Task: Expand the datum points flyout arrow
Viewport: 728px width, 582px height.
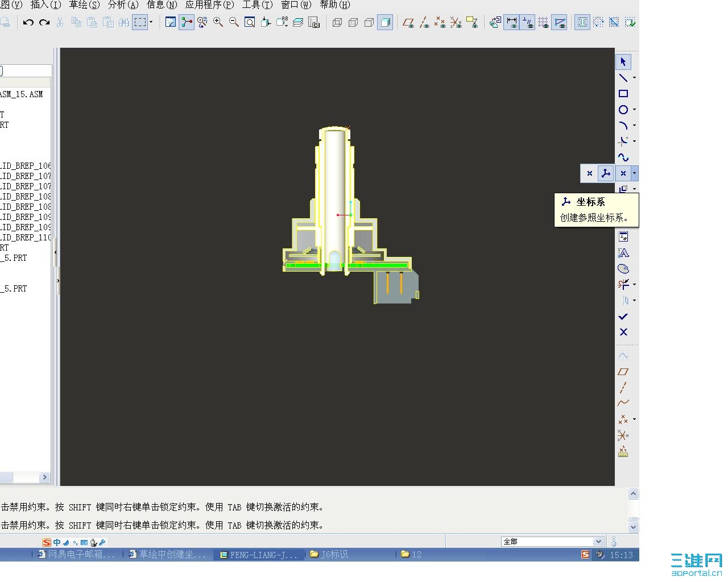Action: [634, 419]
